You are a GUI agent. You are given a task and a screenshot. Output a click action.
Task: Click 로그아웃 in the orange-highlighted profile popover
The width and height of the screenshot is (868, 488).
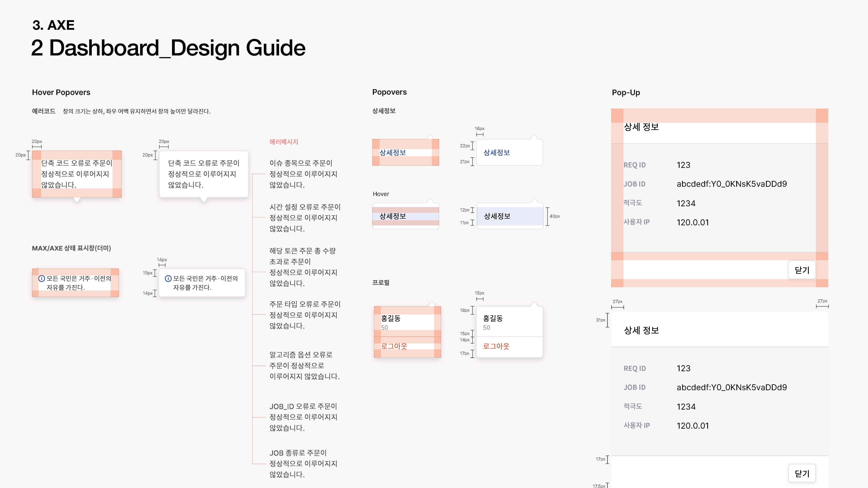point(394,346)
